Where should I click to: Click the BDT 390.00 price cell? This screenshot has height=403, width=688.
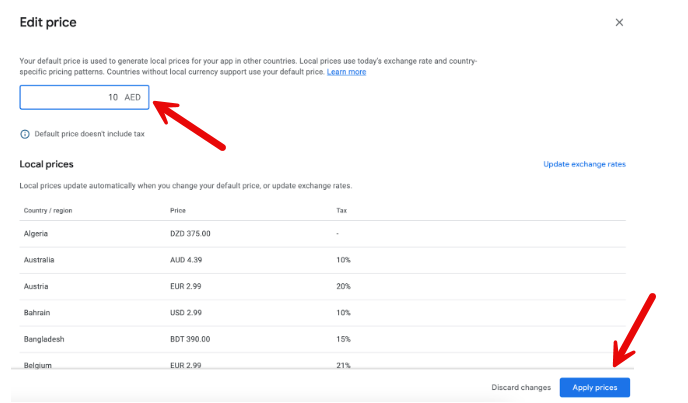(x=190, y=339)
